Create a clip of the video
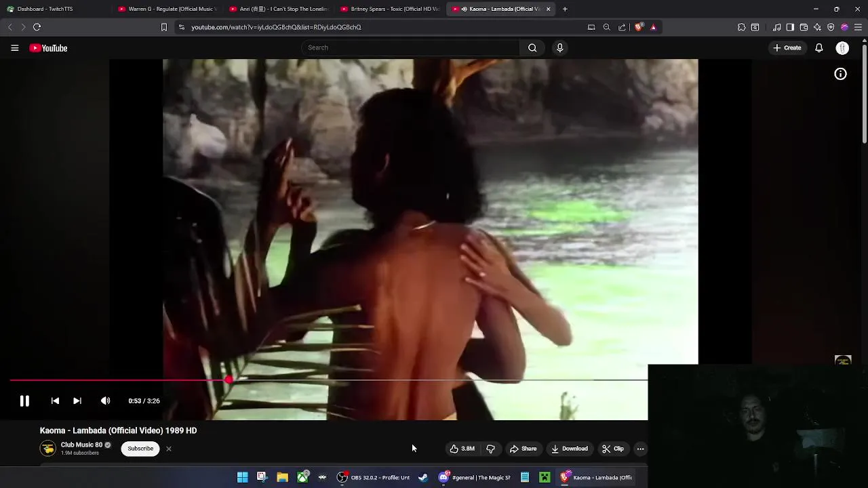The width and height of the screenshot is (868, 488). tap(613, 449)
